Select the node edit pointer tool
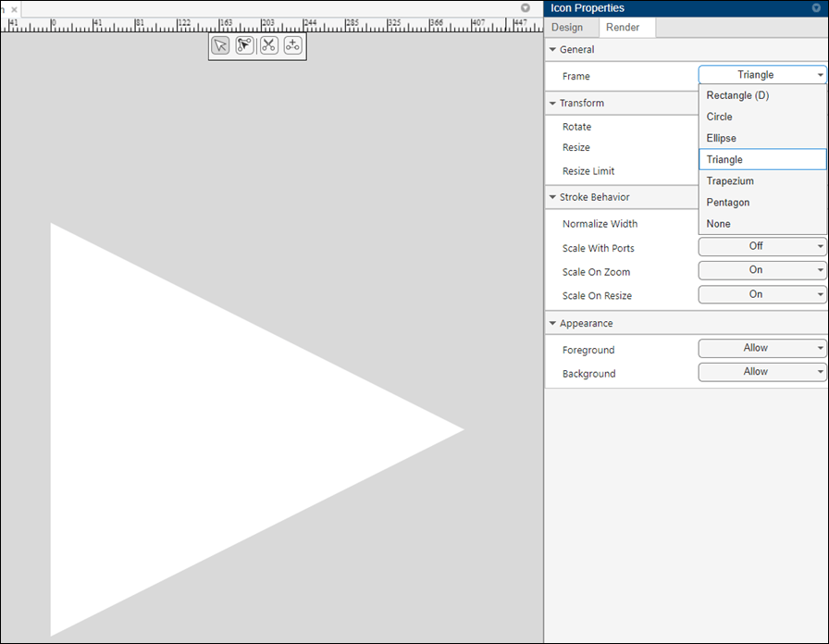829x644 pixels. pyautogui.click(x=244, y=45)
